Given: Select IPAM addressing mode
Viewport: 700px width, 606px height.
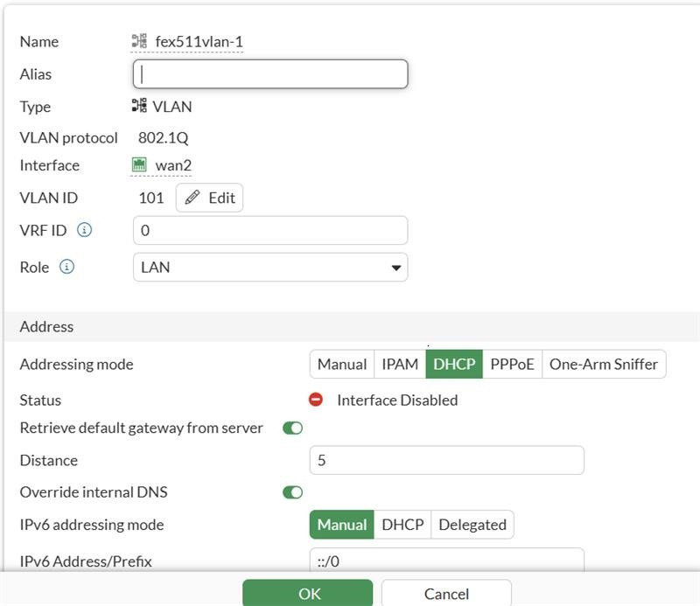Looking at the screenshot, I should 399,364.
